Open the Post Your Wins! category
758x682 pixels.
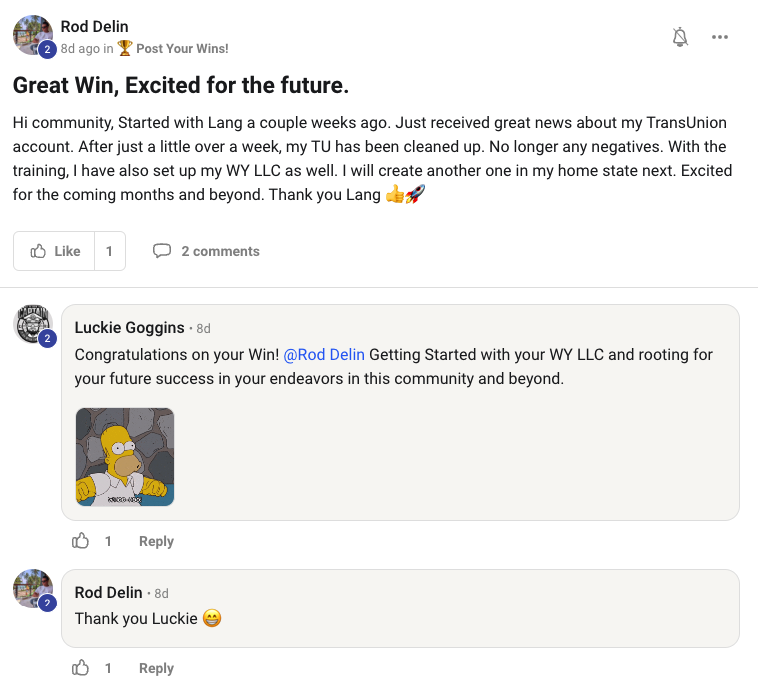coord(182,48)
